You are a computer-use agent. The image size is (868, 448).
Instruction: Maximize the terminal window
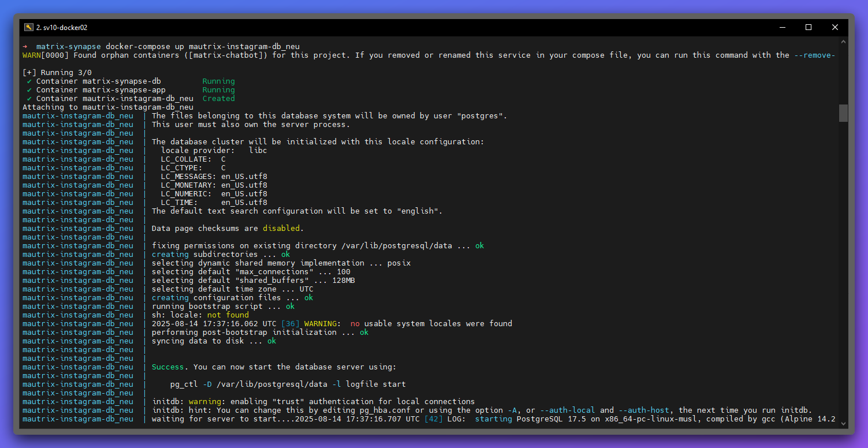click(808, 27)
